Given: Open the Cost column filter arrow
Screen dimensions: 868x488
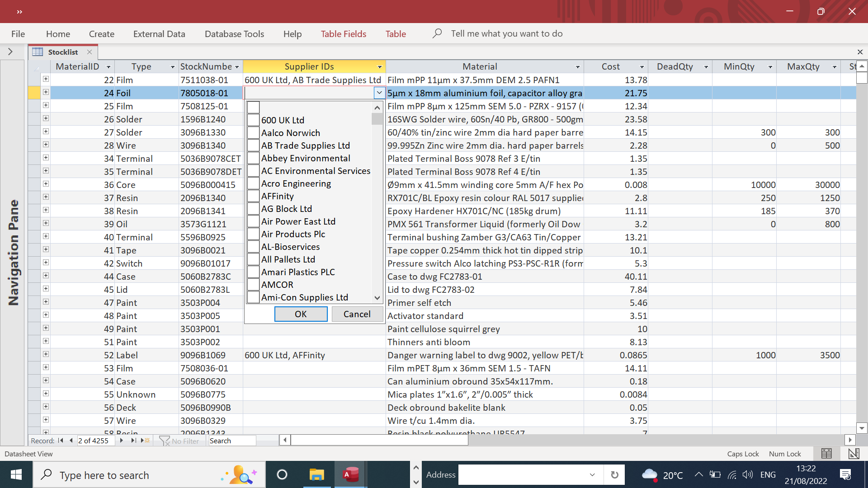Looking at the screenshot, I should pos(642,67).
